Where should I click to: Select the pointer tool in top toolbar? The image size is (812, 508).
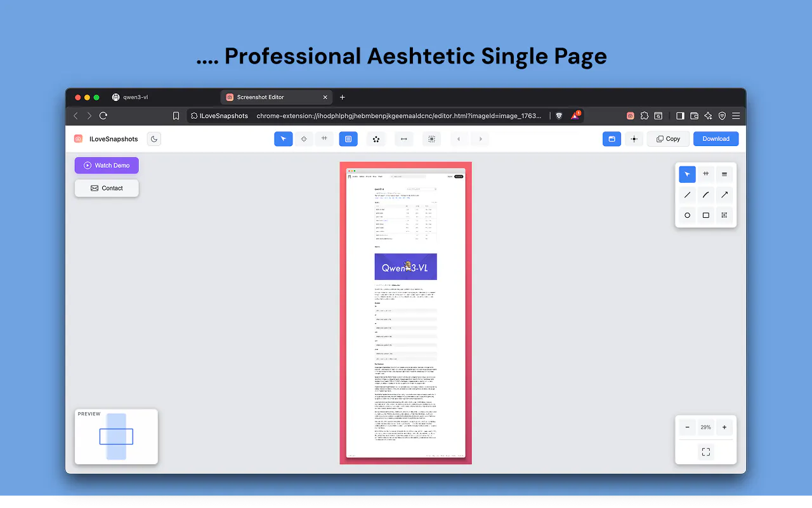[284, 139]
